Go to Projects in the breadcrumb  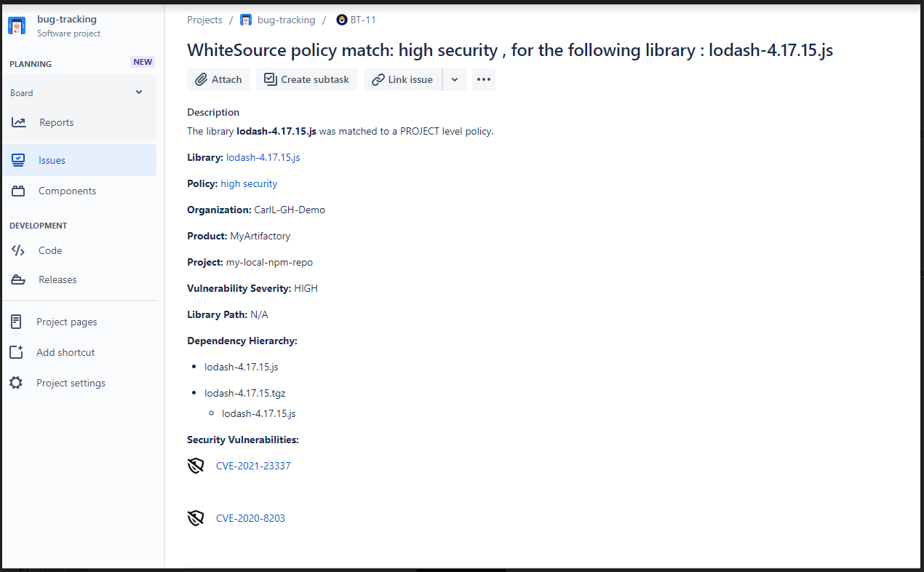click(x=204, y=20)
